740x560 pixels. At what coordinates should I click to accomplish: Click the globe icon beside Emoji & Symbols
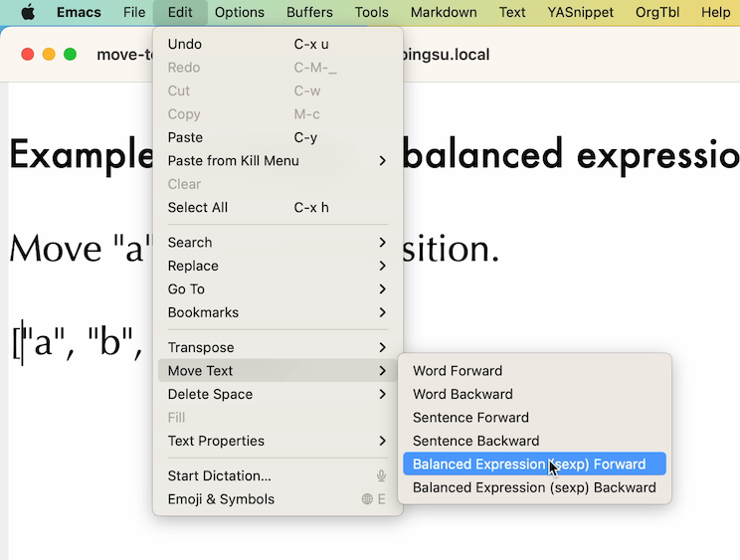pos(367,499)
